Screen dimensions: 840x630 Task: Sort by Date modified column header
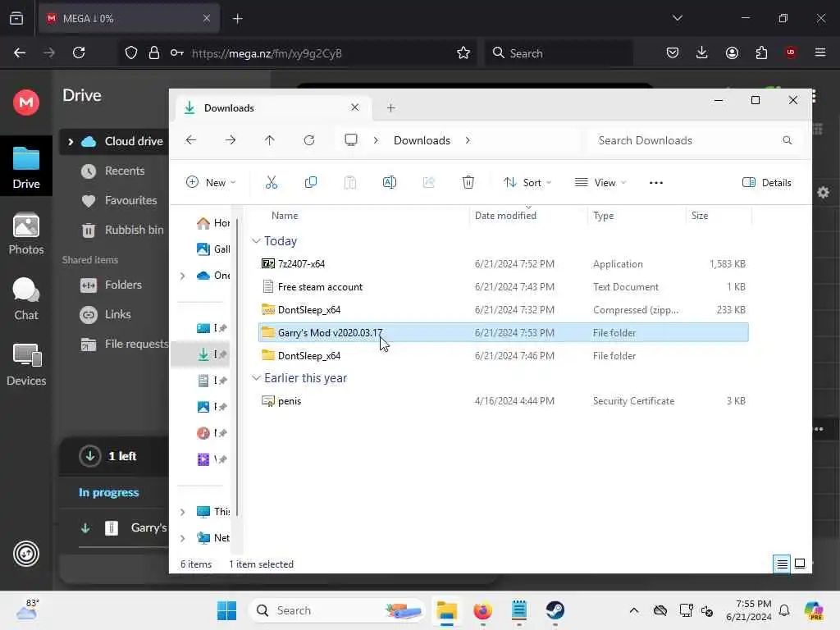pyautogui.click(x=505, y=216)
